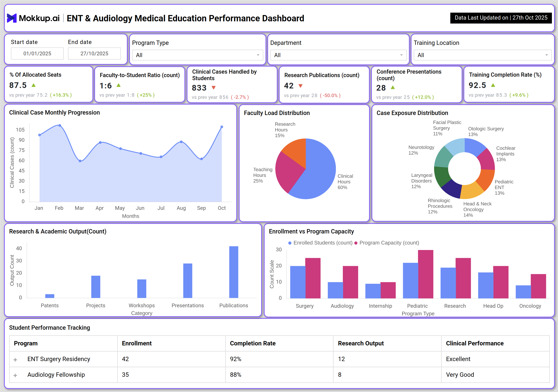Click the Audiology enrolled students bar

tap(335, 290)
